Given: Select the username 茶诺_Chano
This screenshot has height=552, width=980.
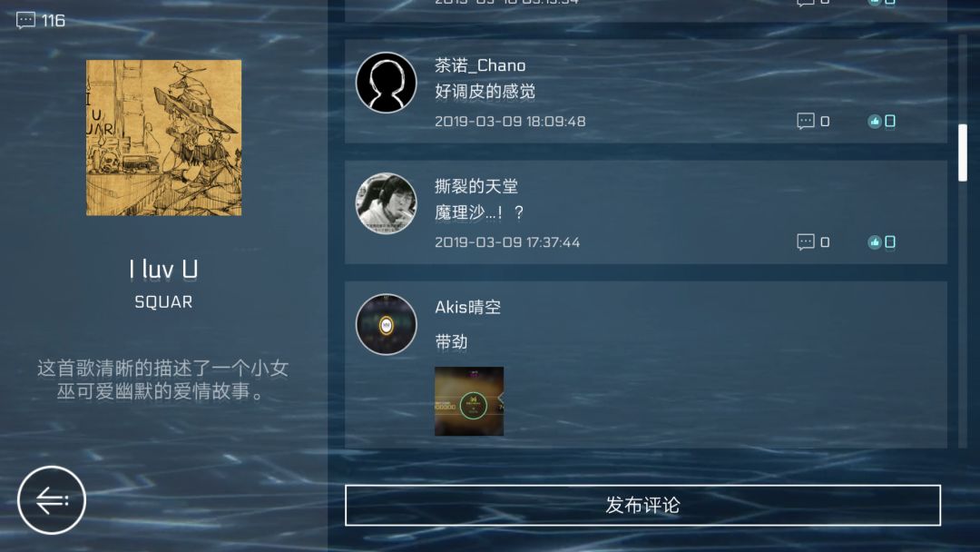Looking at the screenshot, I should pyautogui.click(x=480, y=65).
